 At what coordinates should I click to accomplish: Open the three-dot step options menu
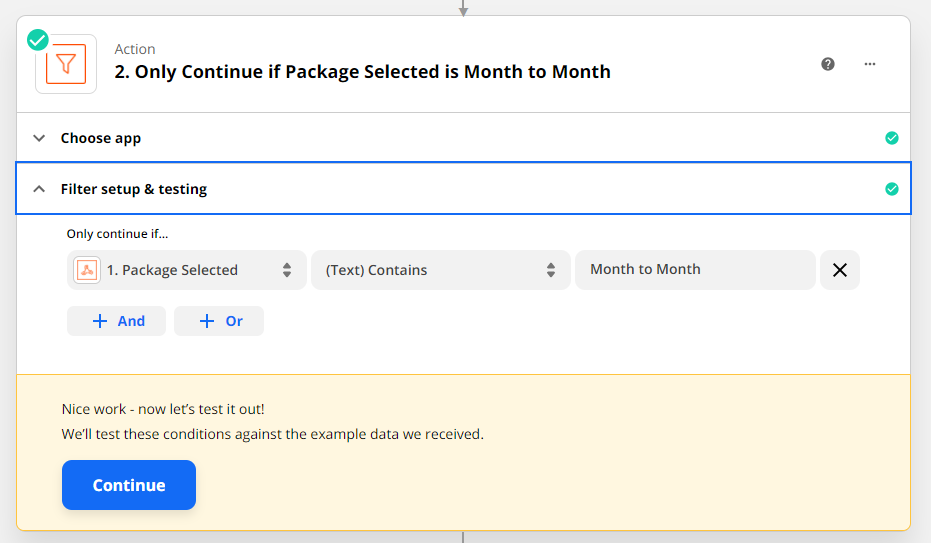coord(870,64)
